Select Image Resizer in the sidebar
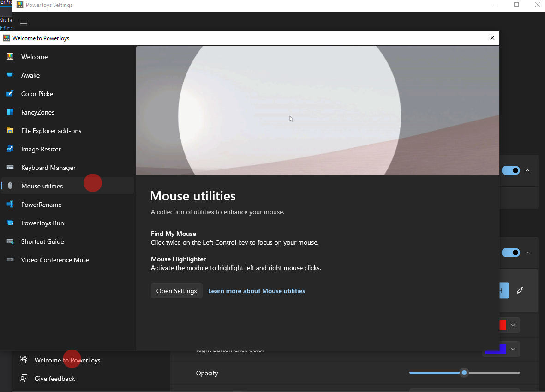Screen dimensions: 545x392 pos(67,149)
